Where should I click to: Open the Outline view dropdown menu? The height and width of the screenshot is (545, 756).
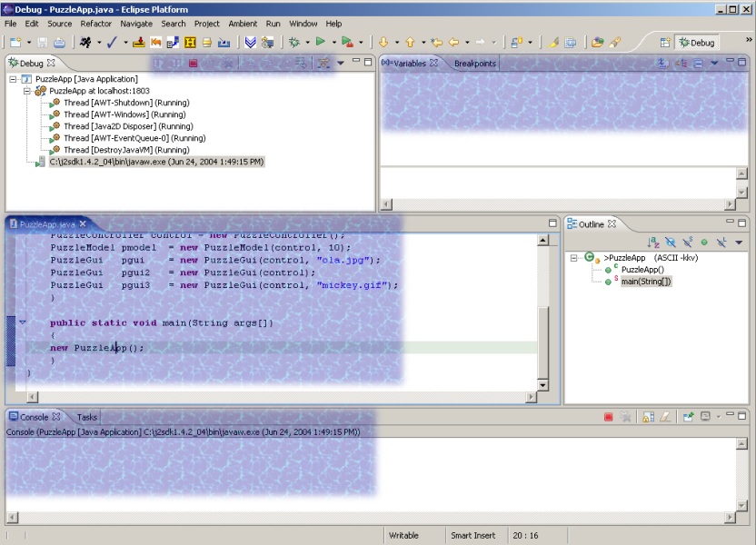[738, 243]
